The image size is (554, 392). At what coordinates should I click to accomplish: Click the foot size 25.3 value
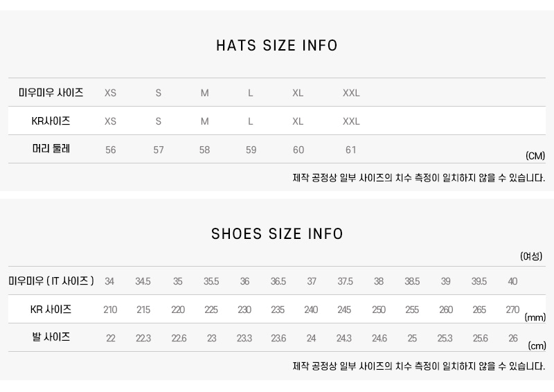click(x=445, y=339)
